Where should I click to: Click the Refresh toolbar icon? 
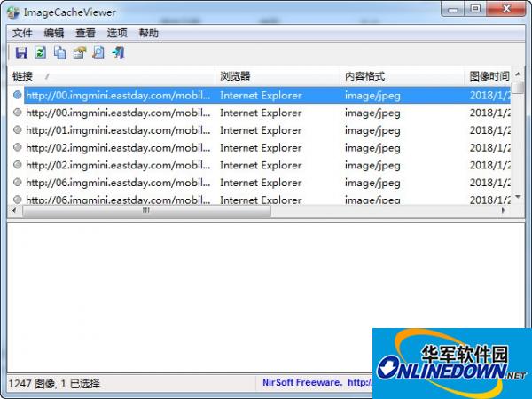pos(41,52)
